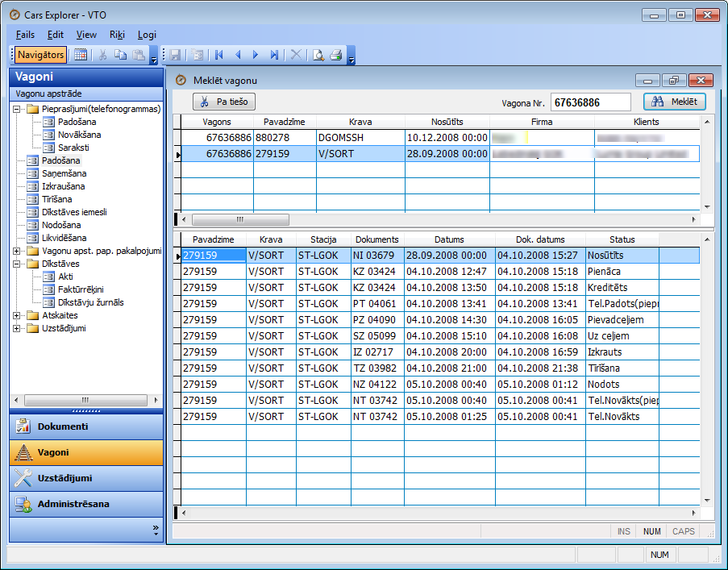
Task: Collapse the Dīkstāves tree folder
Action: [17, 264]
